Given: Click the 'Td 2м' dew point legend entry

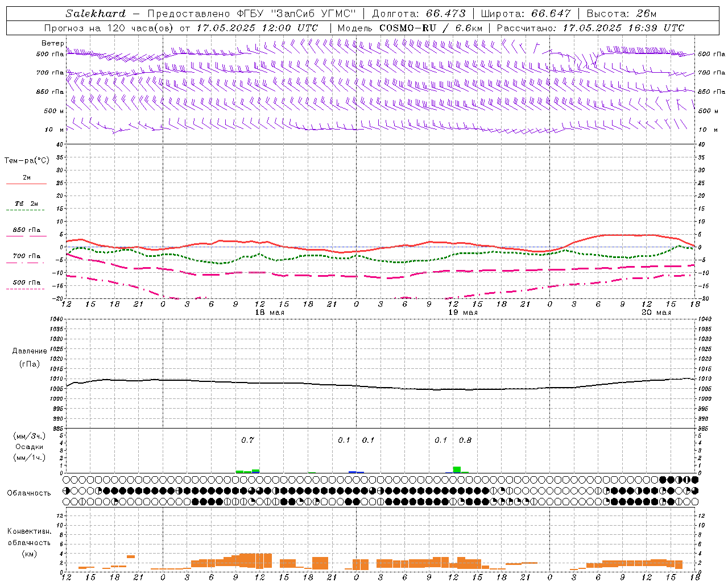Looking at the screenshot, I should coord(26,203).
